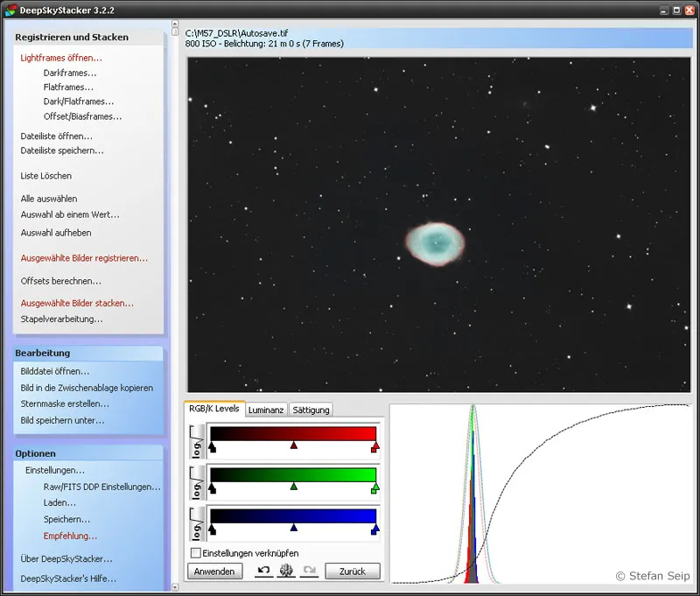Open the red channel log curve selector
This screenshot has width=700, height=596.
pyautogui.click(x=197, y=442)
